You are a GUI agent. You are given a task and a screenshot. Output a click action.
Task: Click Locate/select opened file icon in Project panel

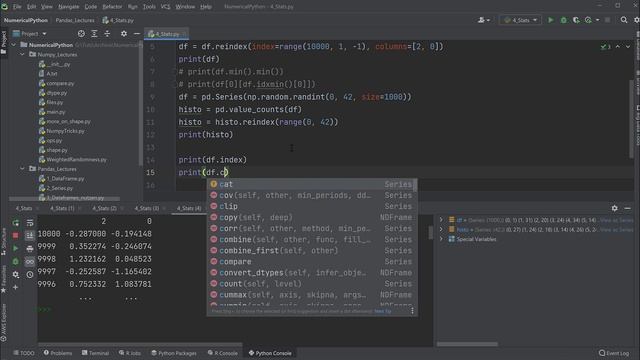[81, 34]
